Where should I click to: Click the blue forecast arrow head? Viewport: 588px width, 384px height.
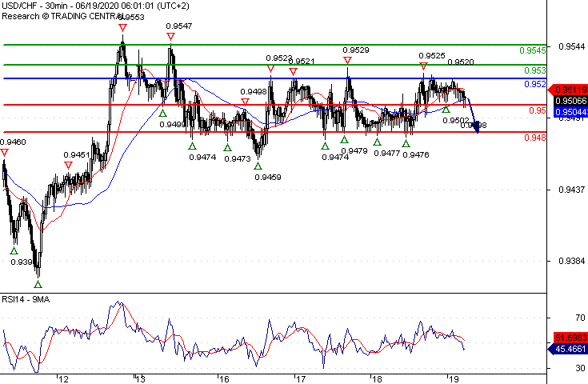[476, 129]
